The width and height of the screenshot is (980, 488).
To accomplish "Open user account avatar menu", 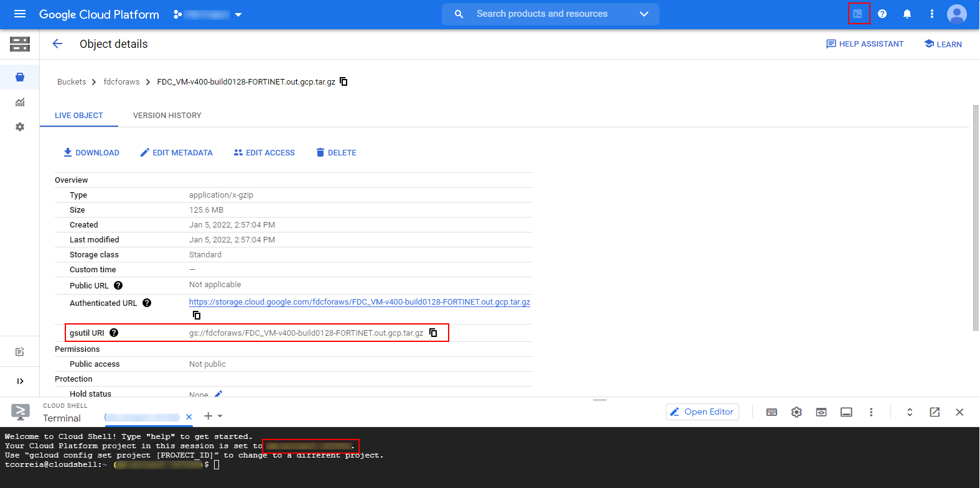I will (957, 14).
